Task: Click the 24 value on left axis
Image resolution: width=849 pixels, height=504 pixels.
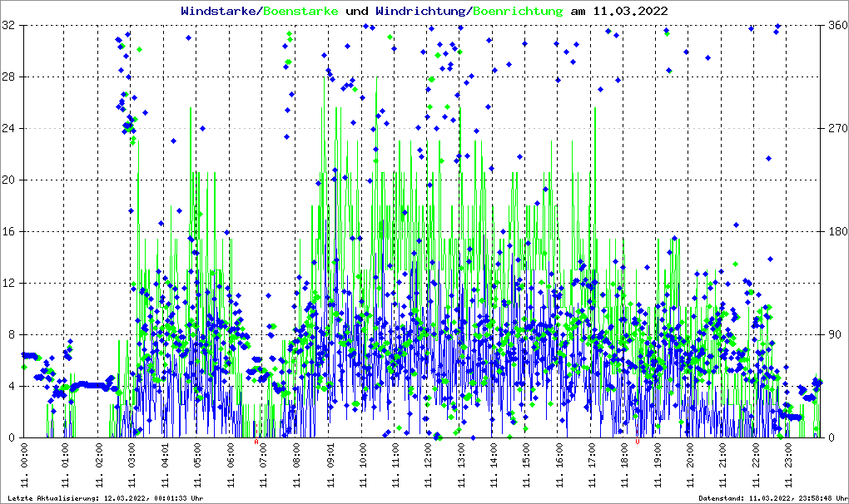Action: 9,129
